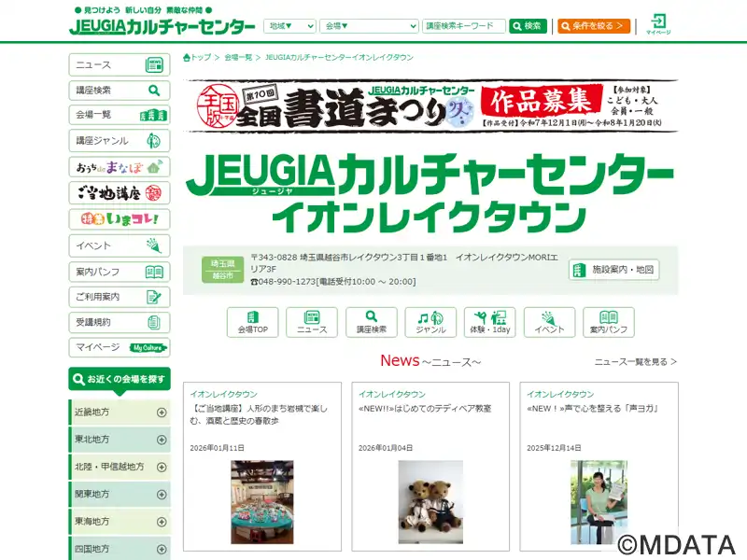Image resolution: width=747 pixels, height=560 pixels.
Task: Click the 048-990-1273 phone number text
Action: [288, 282]
